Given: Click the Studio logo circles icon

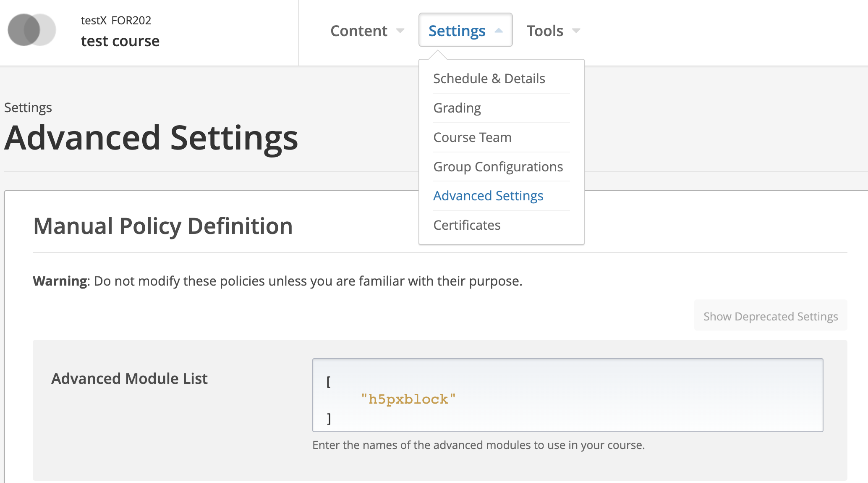Looking at the screenshot, I should tap(32, 30).
